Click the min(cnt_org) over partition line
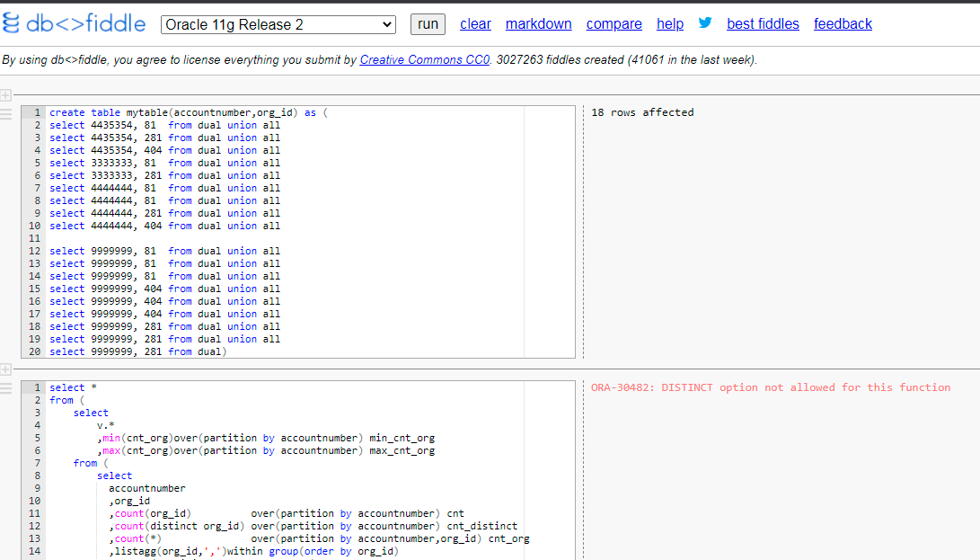The width and height of the screenshot is (980, 560). coord(266,438)
